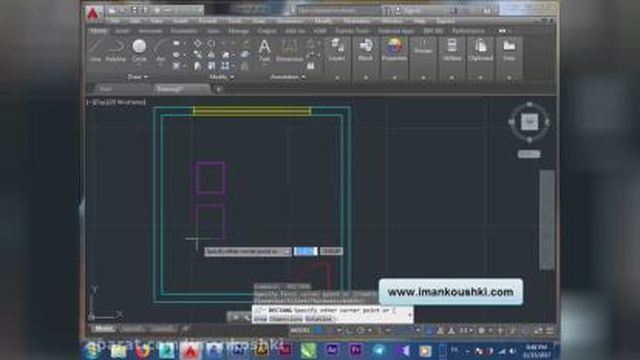Expand the Modify panel title
The height and width of the screenshot is (360, 640).
pos(221,77)
